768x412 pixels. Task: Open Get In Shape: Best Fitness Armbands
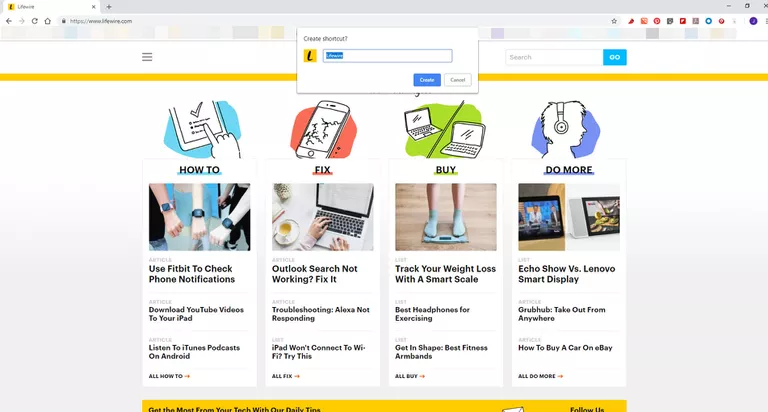pyautogui.click(x=441, y=352)
